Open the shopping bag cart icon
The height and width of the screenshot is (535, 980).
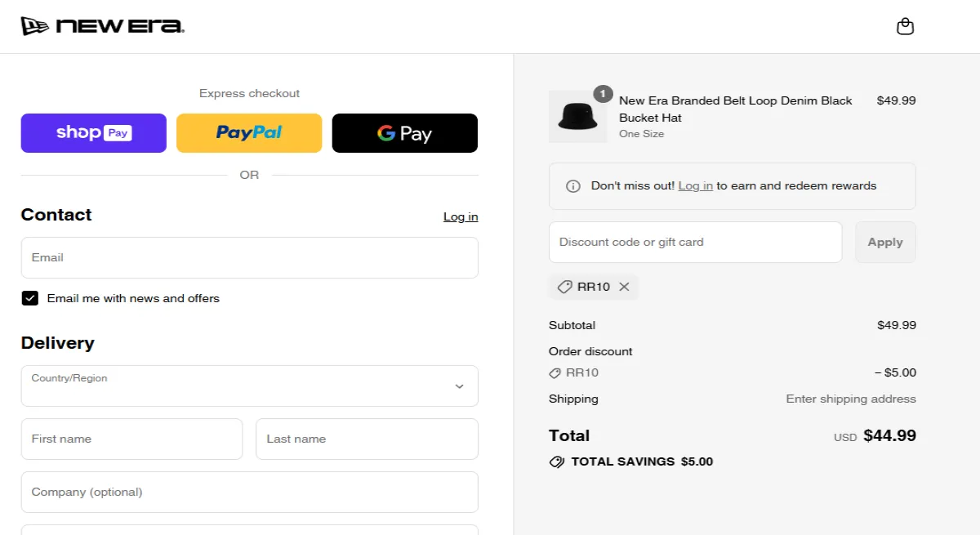[x=905, y=26]
